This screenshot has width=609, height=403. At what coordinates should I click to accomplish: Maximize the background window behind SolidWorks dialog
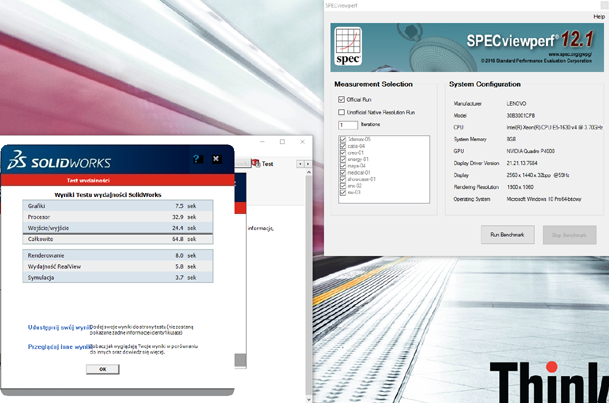pyautogui.click(x=282, y=142)
